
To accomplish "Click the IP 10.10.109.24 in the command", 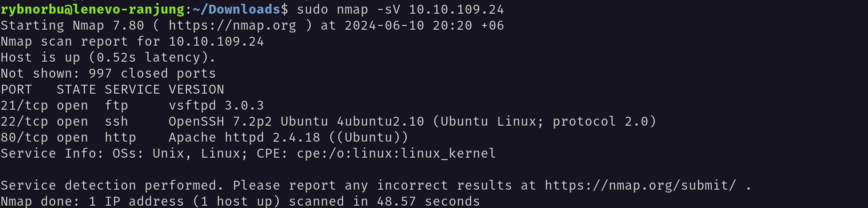I will click(457, 9).
